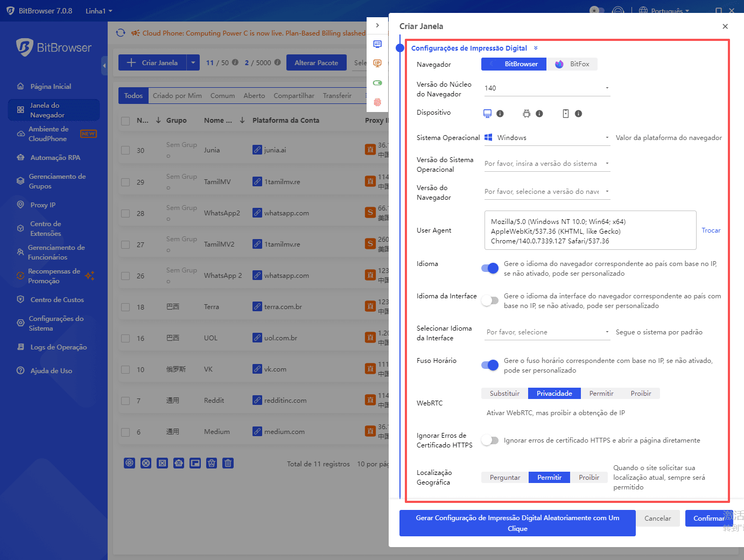
Task: Select the Compartilhar filter tab
Action: pyautogui.click(x=294, y=95)
